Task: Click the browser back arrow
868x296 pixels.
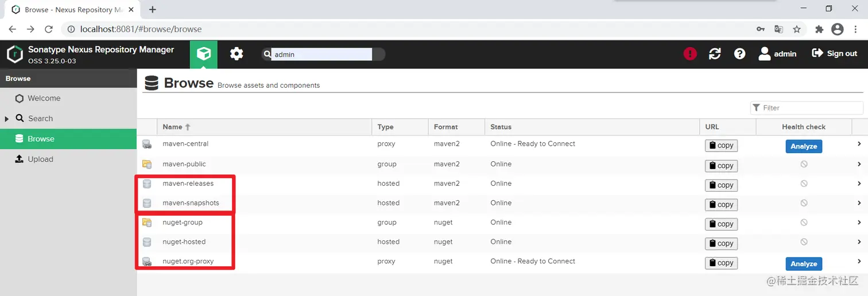Action: (12, 29)
